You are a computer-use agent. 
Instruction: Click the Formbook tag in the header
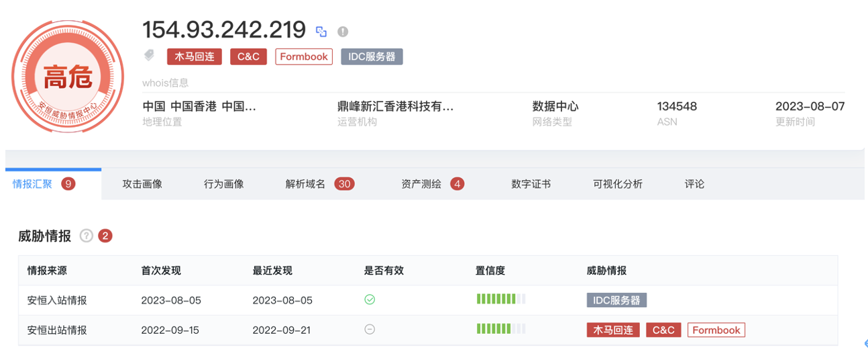(x=304, y=56)
